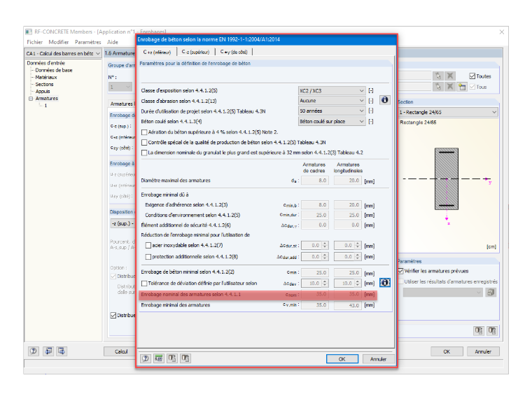Increase Δcdur,st cadres stepper value
Screen dimensions: 532x399
(325, 244)
